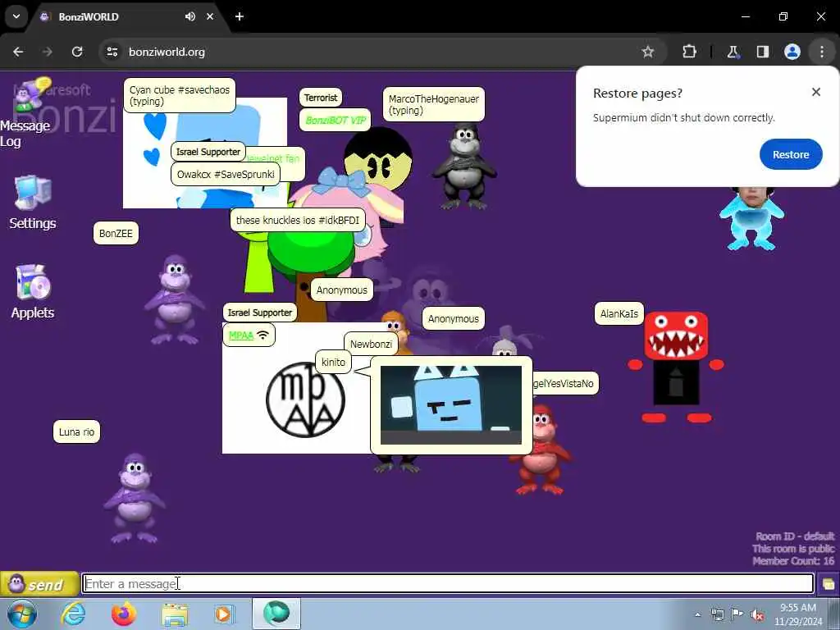This screenshot has height=630, width=840.
Task: Click the red shark-mouth AlanKaIs character
Action: 676,367
